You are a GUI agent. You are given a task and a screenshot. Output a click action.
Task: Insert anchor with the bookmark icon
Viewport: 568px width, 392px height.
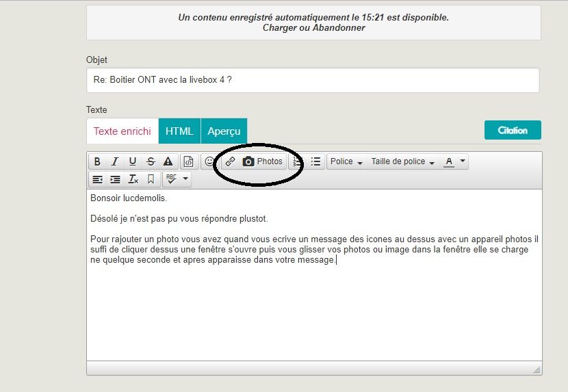pos(151,179)
